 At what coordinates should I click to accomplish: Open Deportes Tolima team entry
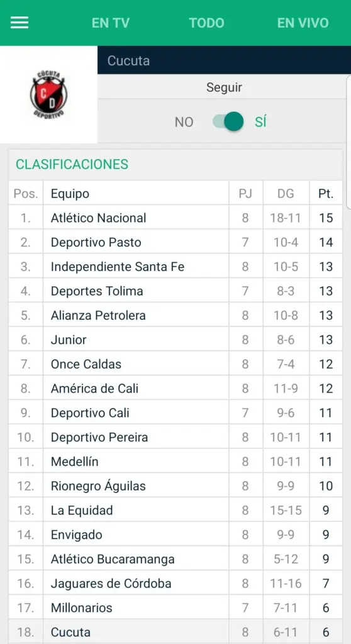175,291
